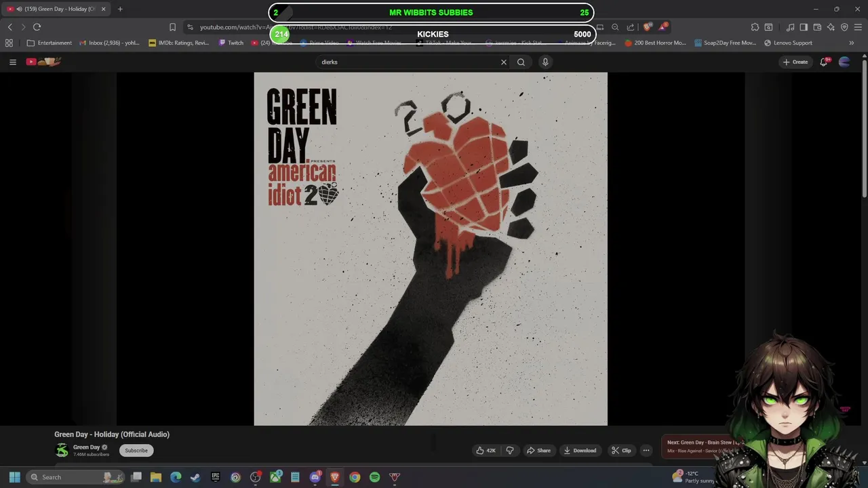Bookmark this page in the address bar
The width and height of the screenshot is (868, 488).
pos(172,27)
